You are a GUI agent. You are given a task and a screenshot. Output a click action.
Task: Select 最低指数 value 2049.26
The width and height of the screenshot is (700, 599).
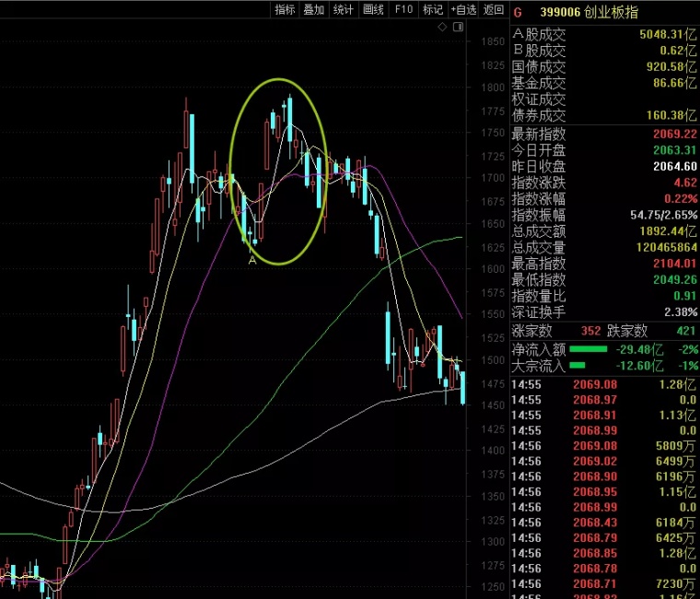point(674,280)
